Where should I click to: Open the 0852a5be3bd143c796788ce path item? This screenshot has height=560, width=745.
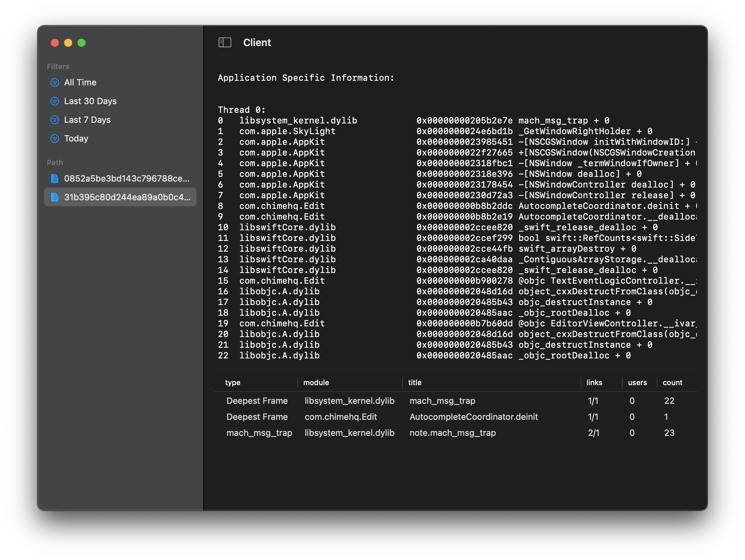120,178
